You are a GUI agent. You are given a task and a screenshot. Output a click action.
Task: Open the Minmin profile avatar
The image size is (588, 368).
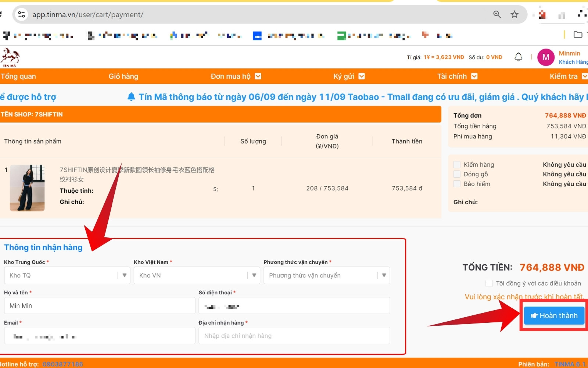(x=546, y=57)
